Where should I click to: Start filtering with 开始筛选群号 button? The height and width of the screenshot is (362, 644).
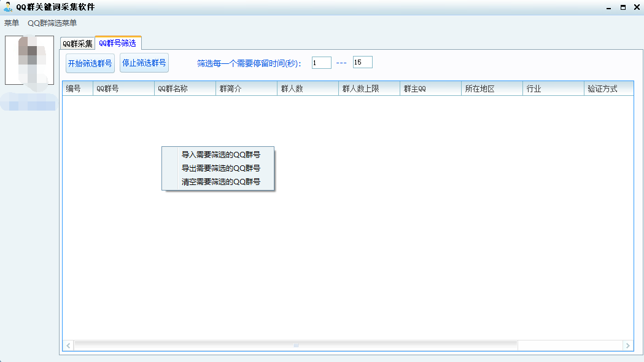point(90,63)
